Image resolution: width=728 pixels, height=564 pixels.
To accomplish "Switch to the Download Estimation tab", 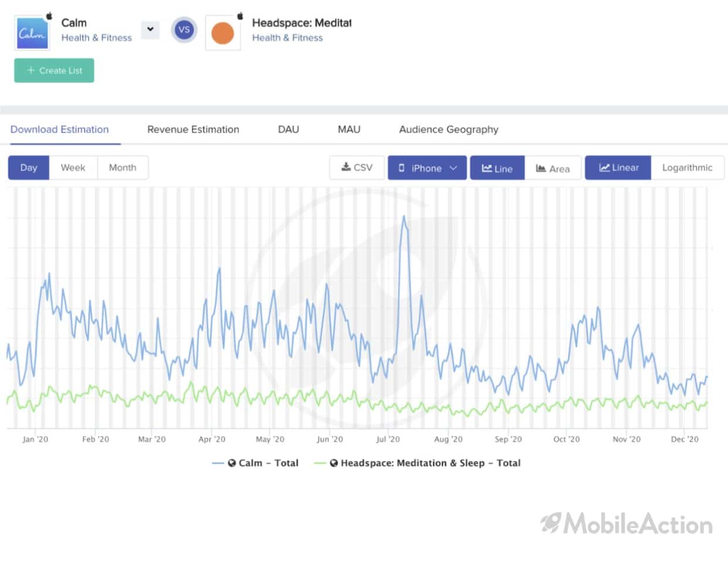I will tap(60, 130).
